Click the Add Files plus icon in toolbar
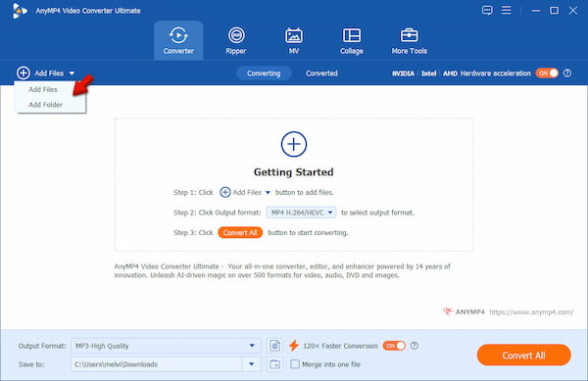This screenshot has width=588, height=381. (x=24, y=73)
